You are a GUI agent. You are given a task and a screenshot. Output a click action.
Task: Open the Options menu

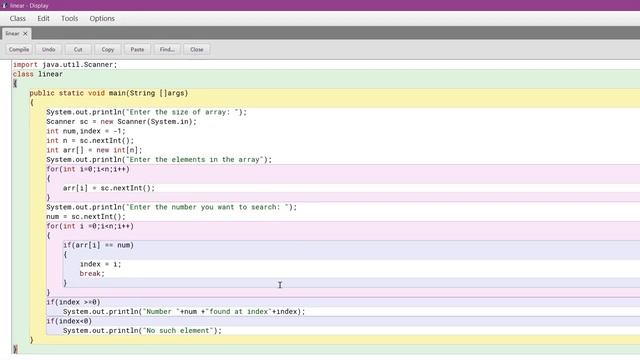[102, 18]
